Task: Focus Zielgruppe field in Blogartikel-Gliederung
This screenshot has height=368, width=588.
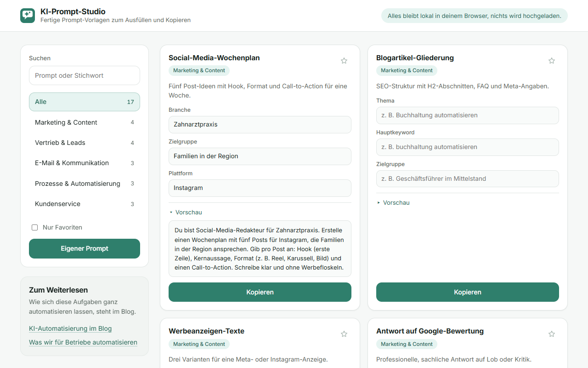Action: (x=468, y=179)
